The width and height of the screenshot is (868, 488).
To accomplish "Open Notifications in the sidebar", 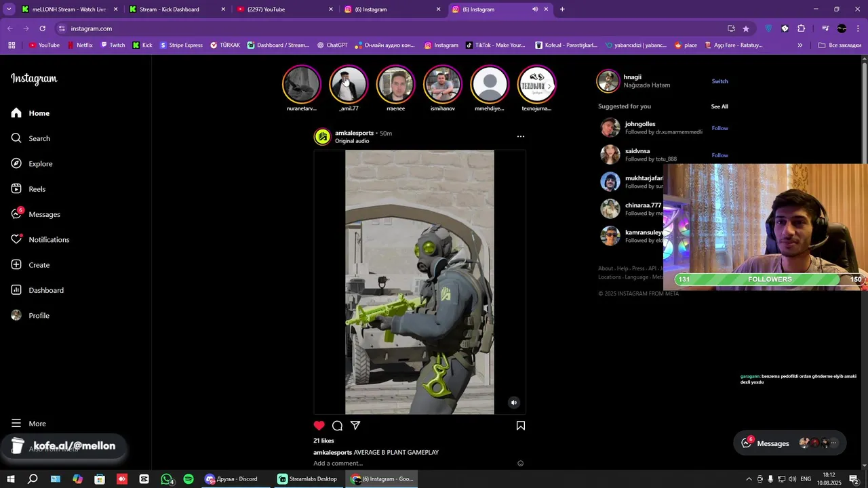I will click(40, 239).
